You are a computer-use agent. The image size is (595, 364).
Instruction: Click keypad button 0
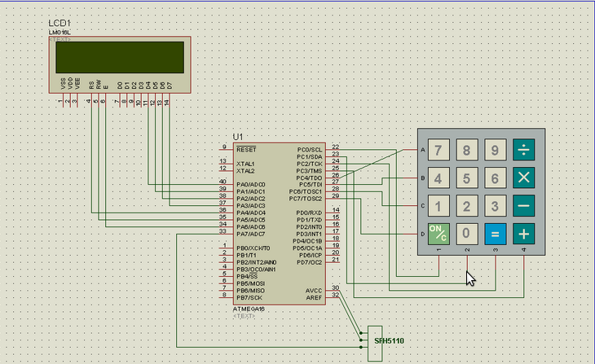click(x=467, y=234)
